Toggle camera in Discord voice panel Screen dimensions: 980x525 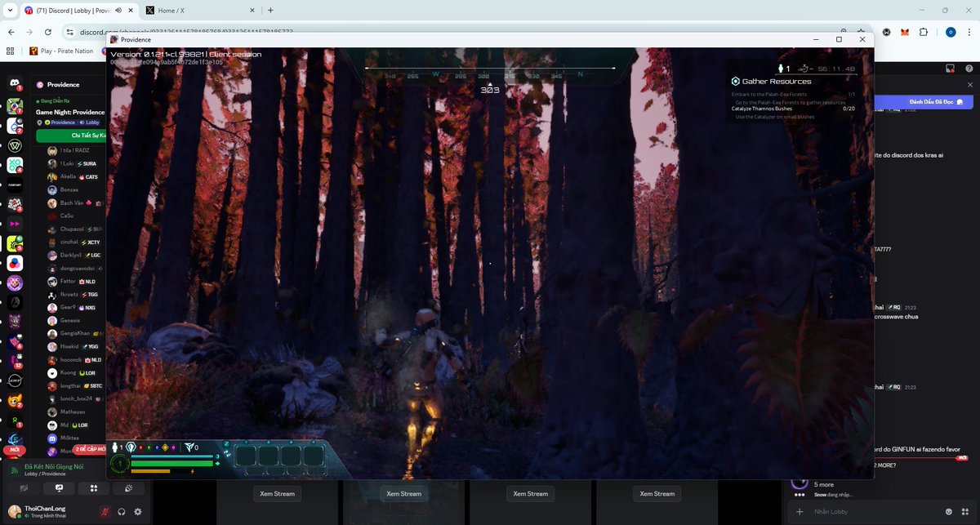pos(24,488)
